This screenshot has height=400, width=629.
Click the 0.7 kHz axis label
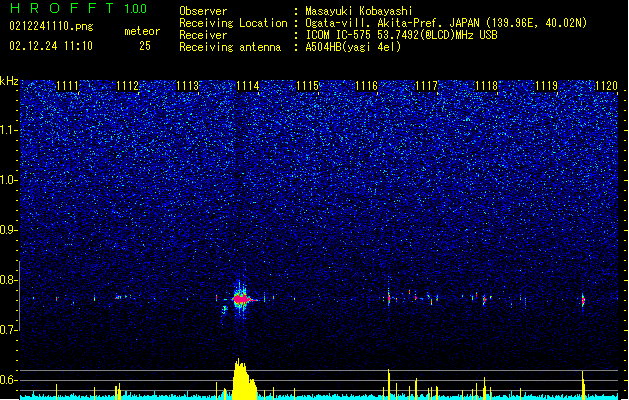point(8,330)
